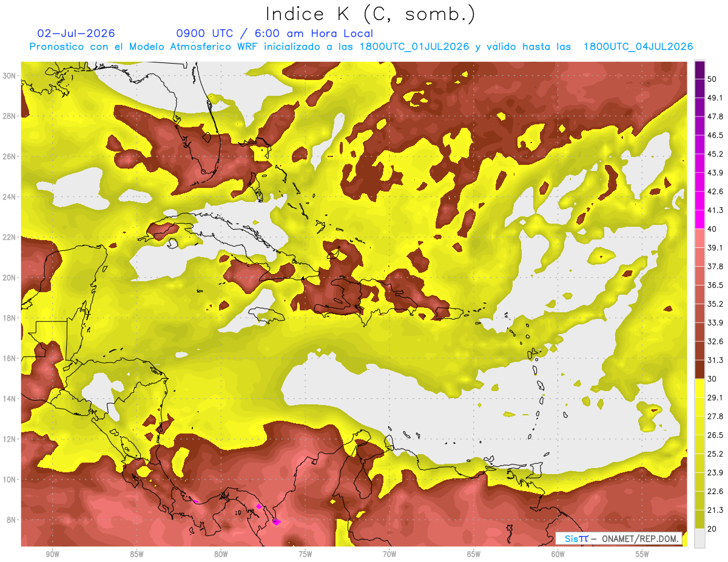Click the legend value '39.1'
728x562 pixels.
715,247
